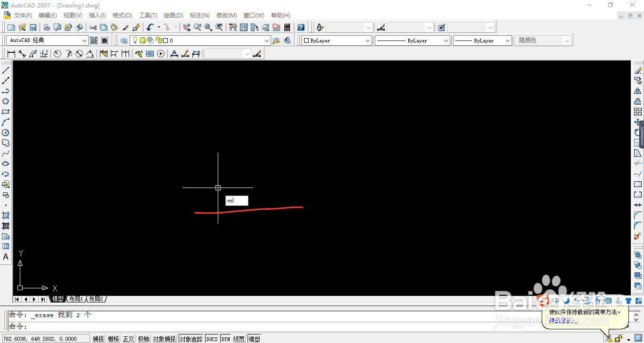Click the Aligned dimension icon
Screen dimensions: 644x343
pos(22,54)
